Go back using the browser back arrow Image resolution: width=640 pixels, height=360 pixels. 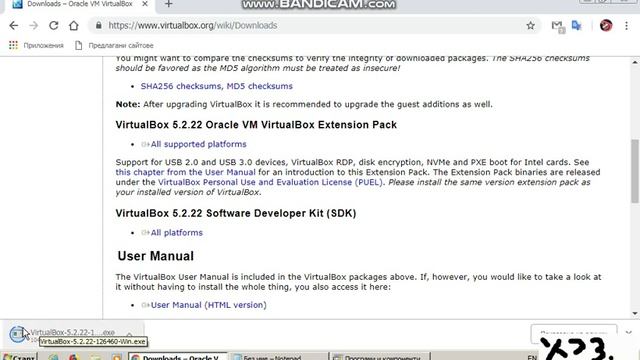(13, 25)
